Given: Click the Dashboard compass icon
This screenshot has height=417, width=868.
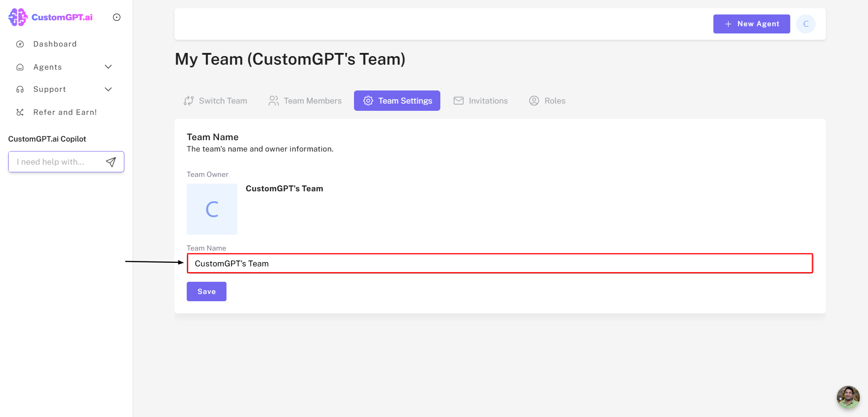Looking at the screenshot, I should (x=20, y=44).
